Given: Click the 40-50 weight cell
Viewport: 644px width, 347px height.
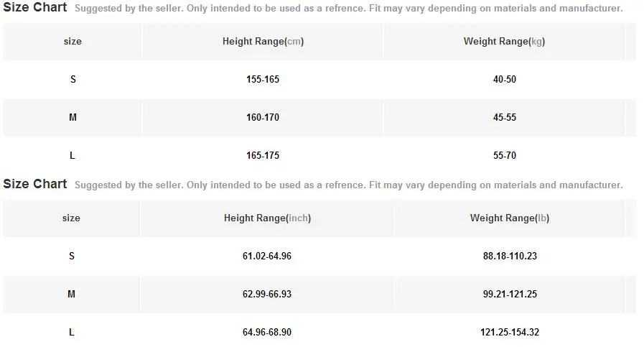Looking at the screenshot, I should tap(504, 79).
